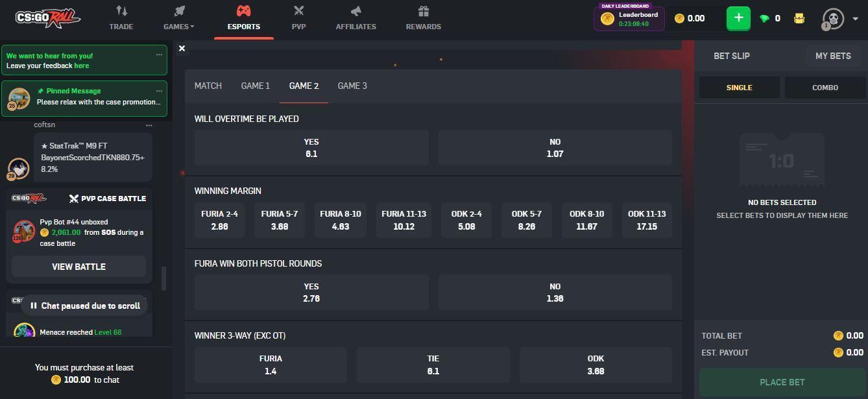The height and width of the screenshot is (399, 868).
Task: Close the match panel with X
Action: click(182, 48)
